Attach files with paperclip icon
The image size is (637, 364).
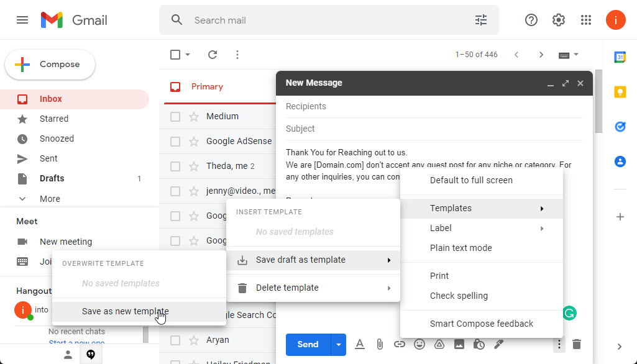380,345
